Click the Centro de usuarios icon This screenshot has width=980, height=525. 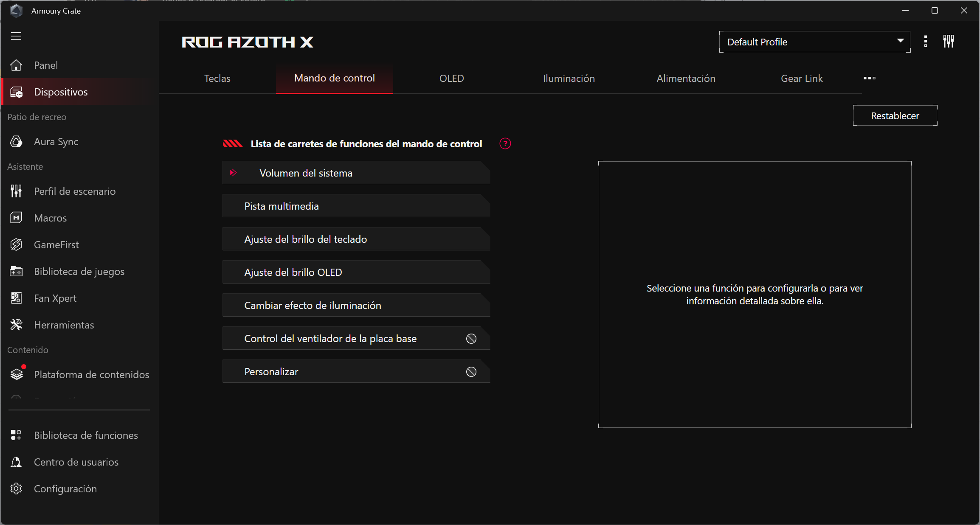tap(16, 462)
